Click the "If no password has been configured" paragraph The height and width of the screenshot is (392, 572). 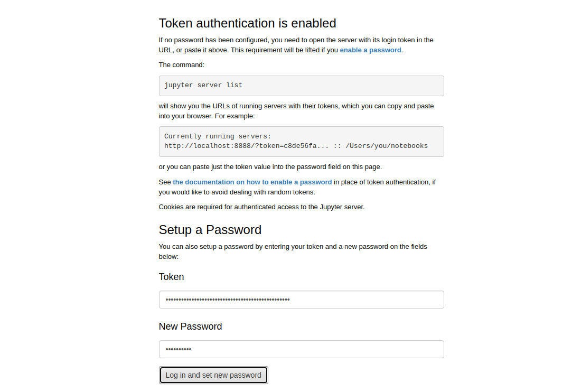click(296, 40)
